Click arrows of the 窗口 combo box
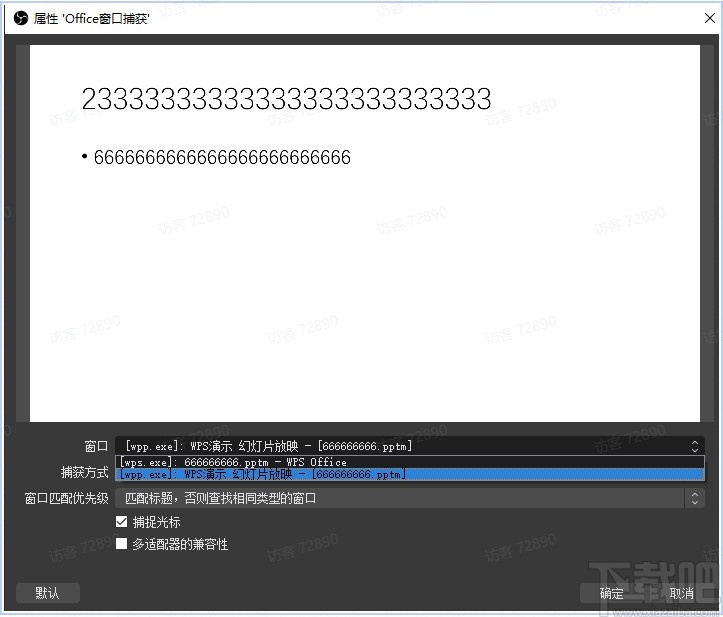 pyautogui.click(x=694, y=446)
